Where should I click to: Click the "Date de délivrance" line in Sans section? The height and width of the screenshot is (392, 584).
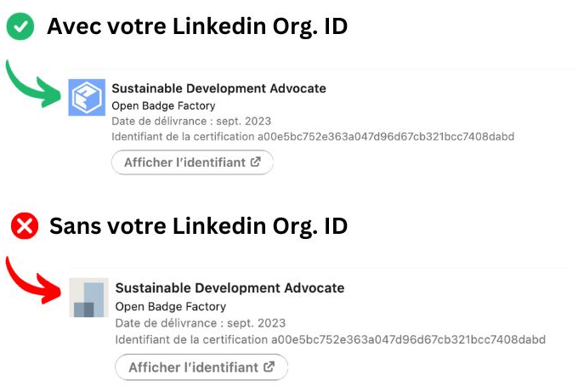(x=201, y=323)
